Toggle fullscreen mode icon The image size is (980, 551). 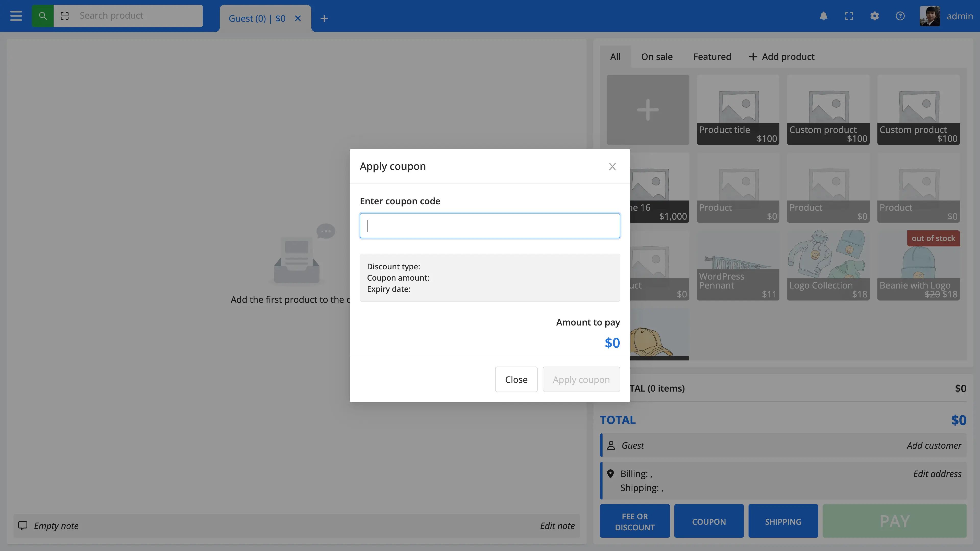pyautogui.click(x=849, y=16)
